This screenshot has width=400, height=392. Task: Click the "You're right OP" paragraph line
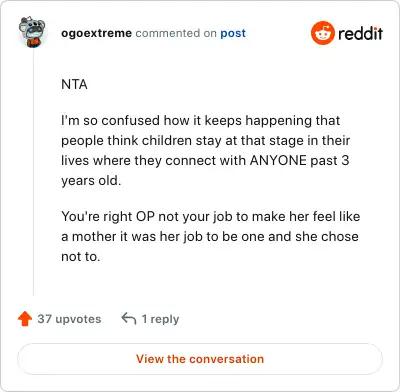pyautogui.click(x=211, y=216)
